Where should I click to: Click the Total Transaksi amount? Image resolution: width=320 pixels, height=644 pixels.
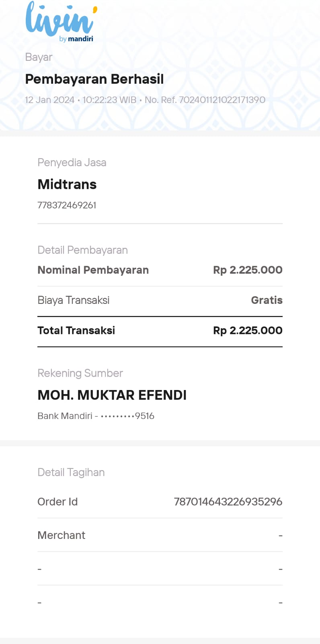pyautogui.click(x=248, y=330)
